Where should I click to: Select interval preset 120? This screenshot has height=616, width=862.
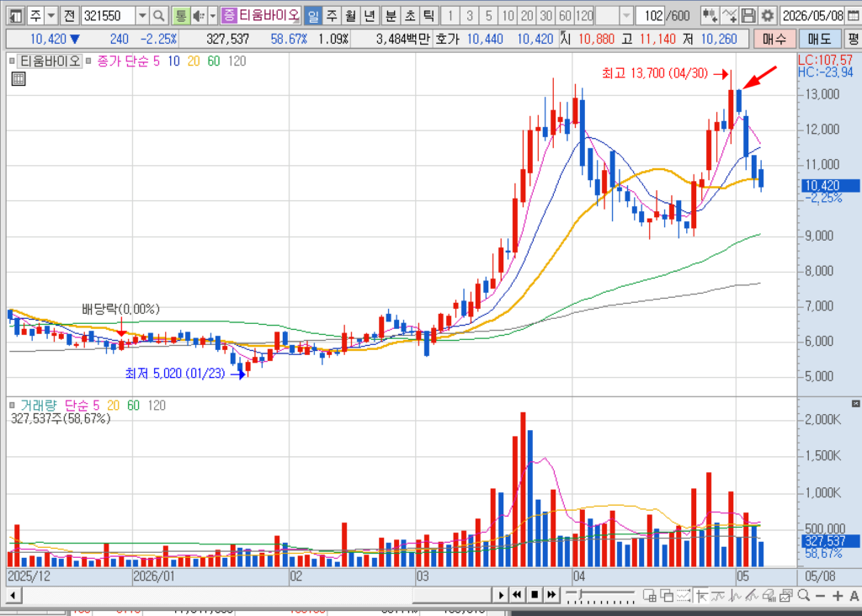[584, 16]
